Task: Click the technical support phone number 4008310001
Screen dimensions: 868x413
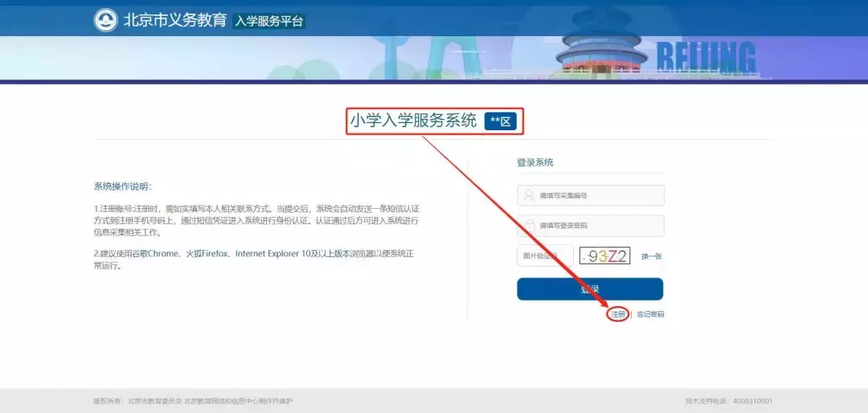Action: coord(753,401)
